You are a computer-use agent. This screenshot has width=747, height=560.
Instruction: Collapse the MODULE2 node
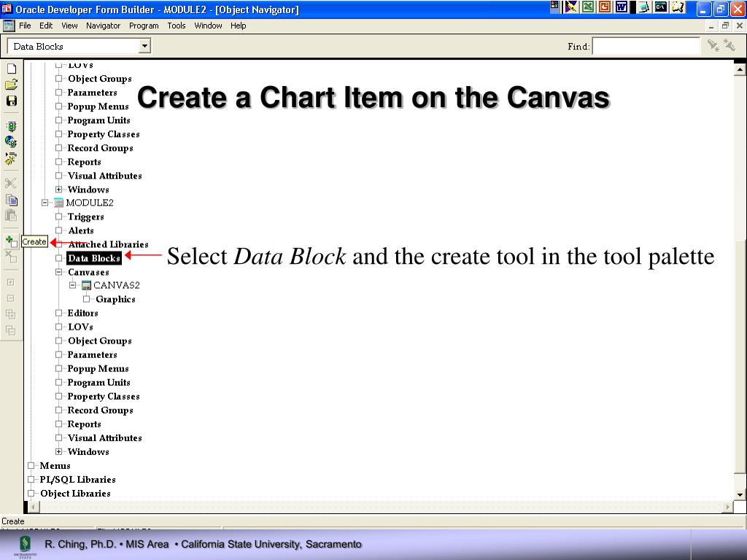point(44,203)
